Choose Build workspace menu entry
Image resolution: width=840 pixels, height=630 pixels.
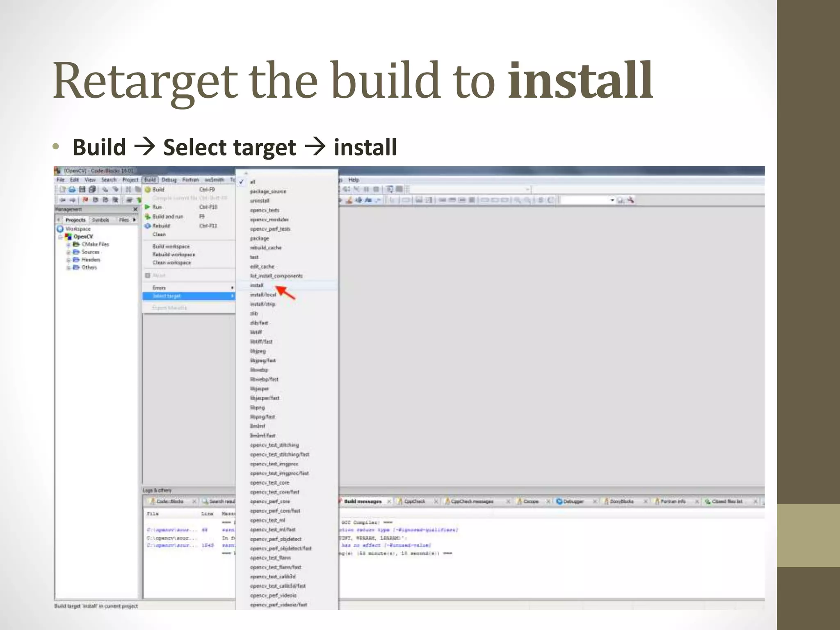(189, 247)
